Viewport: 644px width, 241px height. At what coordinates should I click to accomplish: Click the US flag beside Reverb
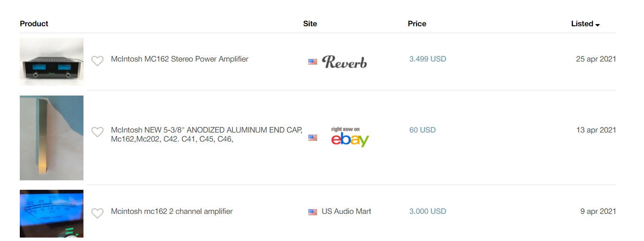click(313, 62)
